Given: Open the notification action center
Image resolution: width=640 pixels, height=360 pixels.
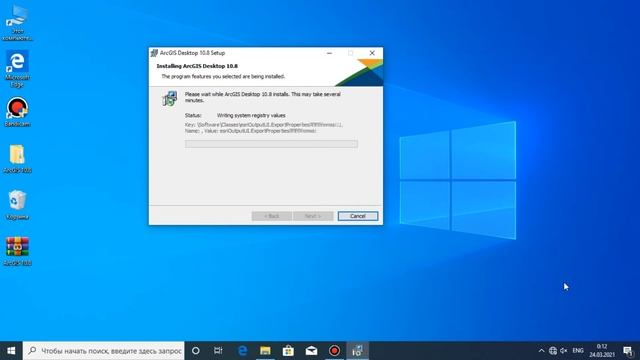Looking at the screenshot, I should pos(628,351).
